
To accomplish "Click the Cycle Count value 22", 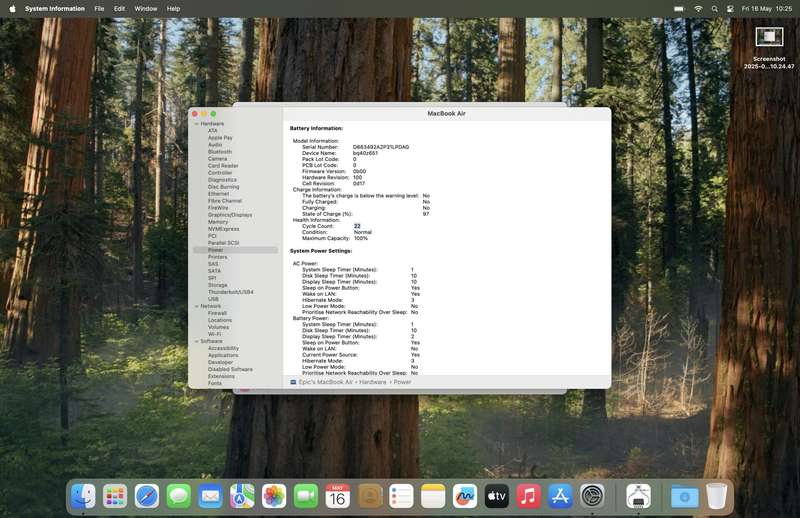I will [357, 226].
